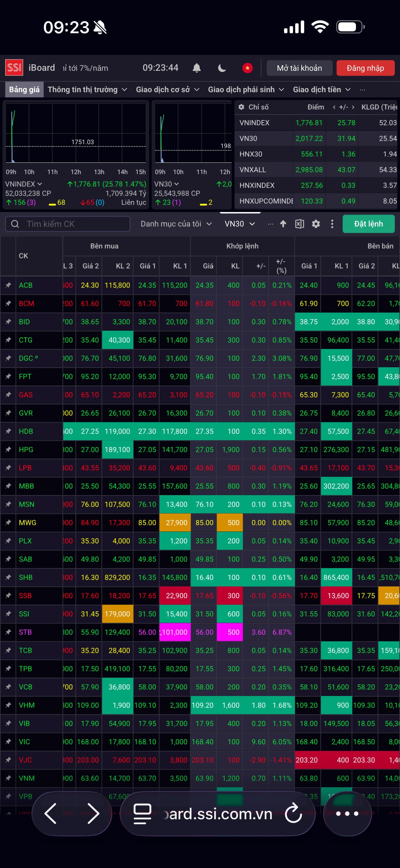Expand Thông tin thị trường menu
Viewport: 400px width, 868px height.
87,90
